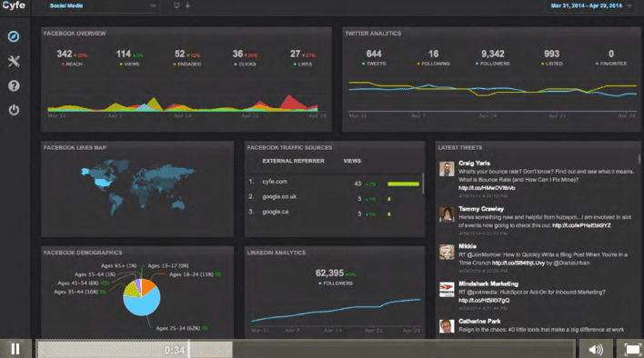Click the Facebook Traffic Sources scrollbar
This screenshot has height=358, width=644.
(423, 184)
